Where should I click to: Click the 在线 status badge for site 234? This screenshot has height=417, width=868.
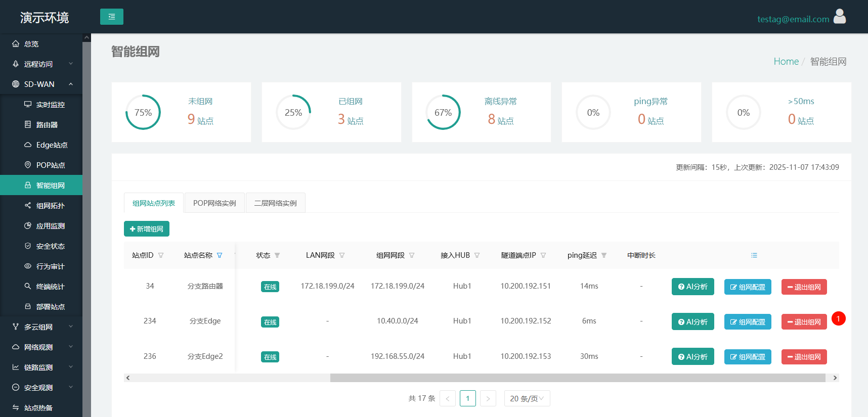[x=270, y=322]
